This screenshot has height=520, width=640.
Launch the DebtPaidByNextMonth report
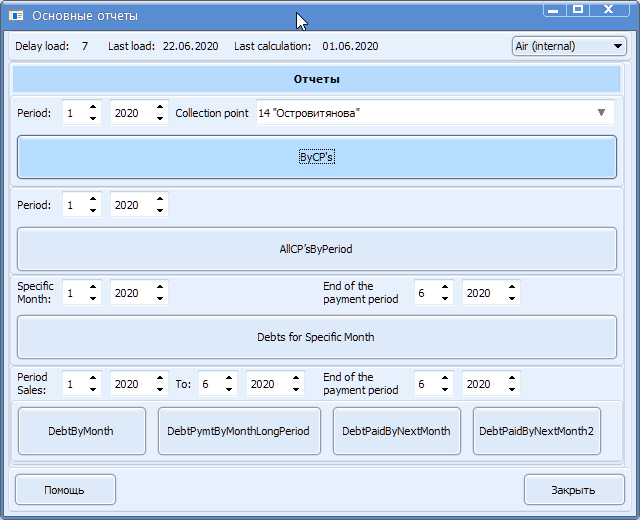click(396, 431)
